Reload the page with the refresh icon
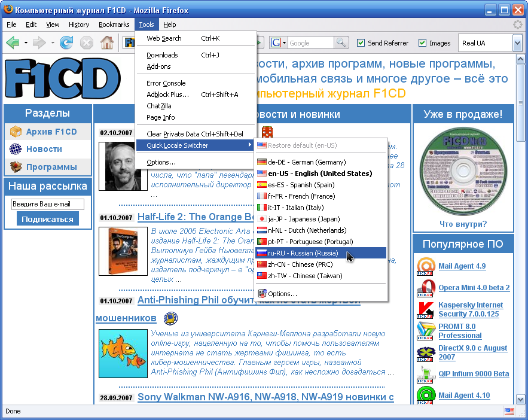 point(66,42)
